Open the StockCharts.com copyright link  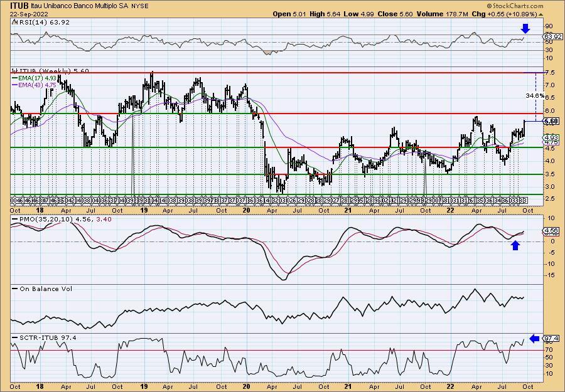click(x=515, y=6)
